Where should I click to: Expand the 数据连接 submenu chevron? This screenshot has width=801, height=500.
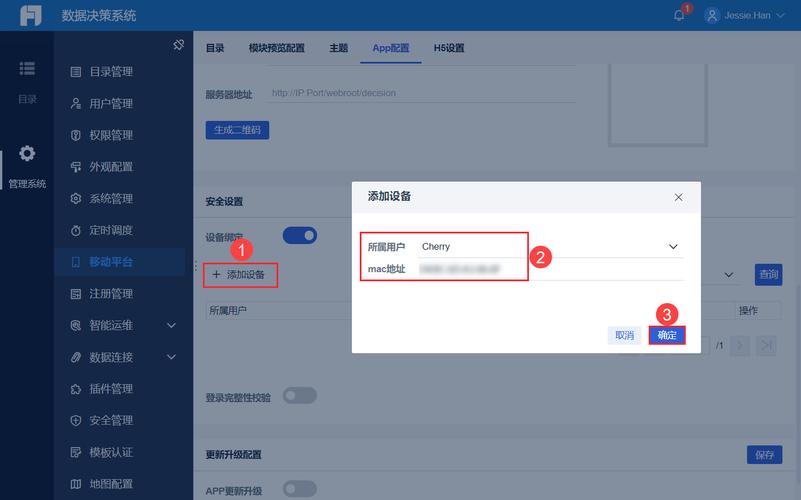click(x=172, y=357)
